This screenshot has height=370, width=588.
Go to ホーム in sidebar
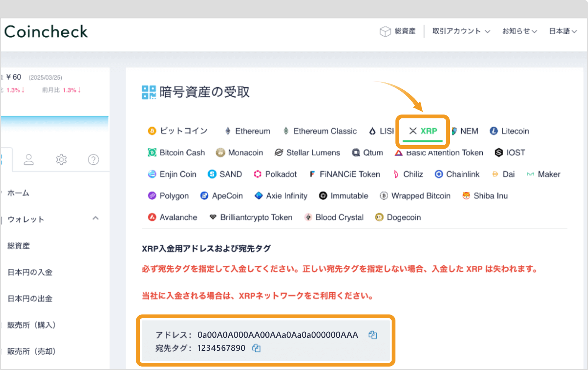point(18,193)
